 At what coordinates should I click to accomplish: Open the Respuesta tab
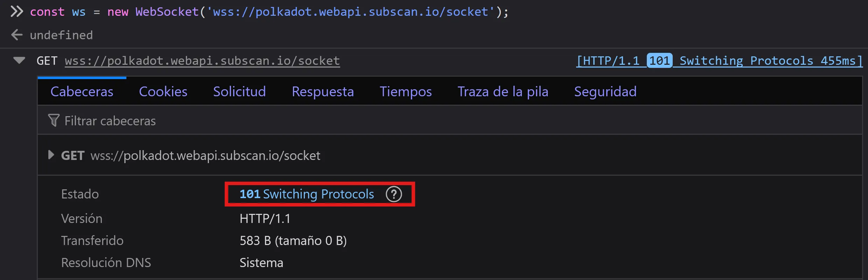point(323,91)
